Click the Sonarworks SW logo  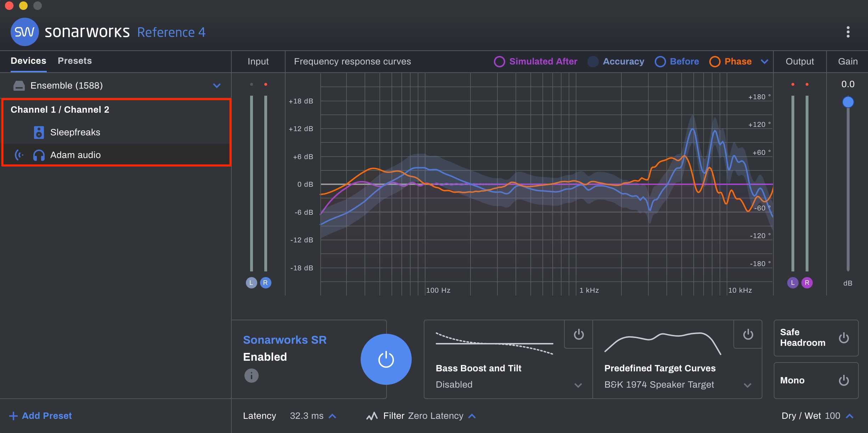click(24, 32)
